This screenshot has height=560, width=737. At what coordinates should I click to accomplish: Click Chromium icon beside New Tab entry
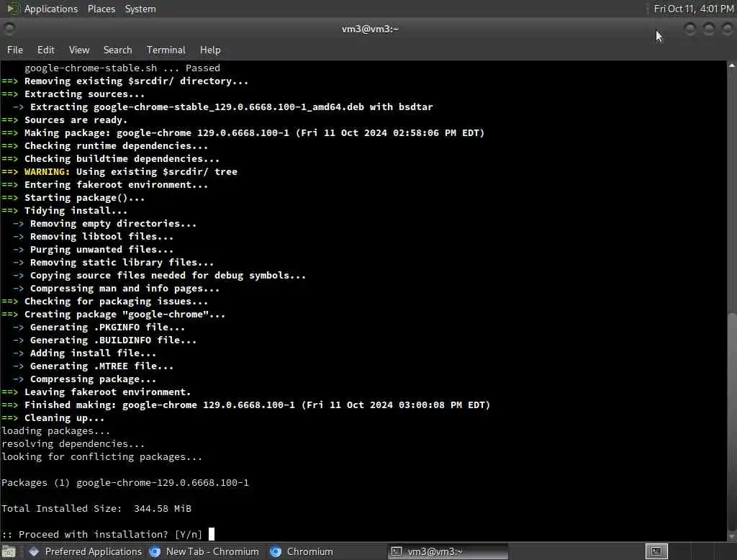(x=155, y=551)
